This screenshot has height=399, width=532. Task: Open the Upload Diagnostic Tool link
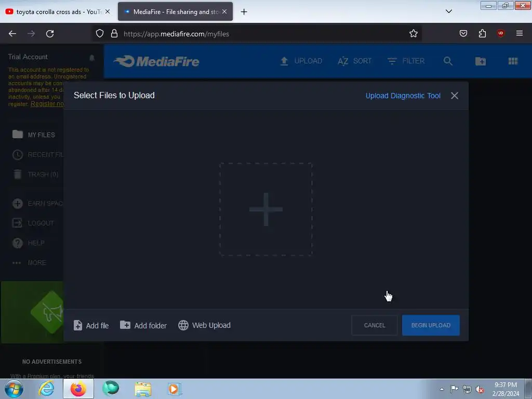pyautogui.click(x=403, y=96)
